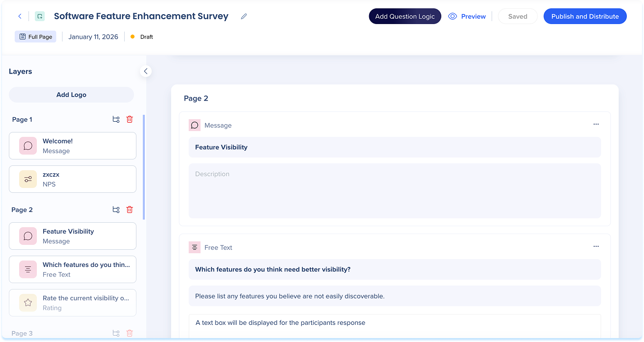Open the Preview eye icon
644x342 pixels.
(453, 16)
